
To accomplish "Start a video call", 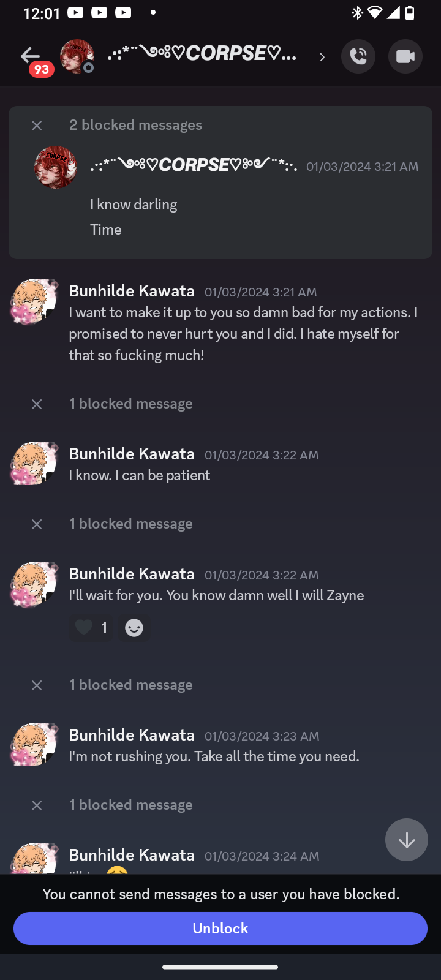I will [x=405, y=56].
